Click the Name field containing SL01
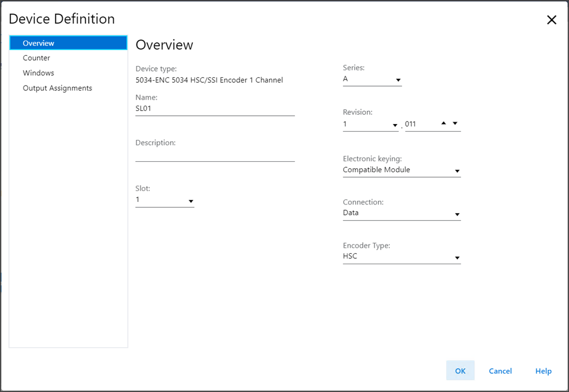569x392 pixels. point(214,108)
